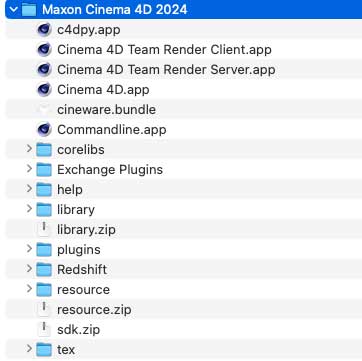Click the Exchange Plugins folder icon

point(44,170)
